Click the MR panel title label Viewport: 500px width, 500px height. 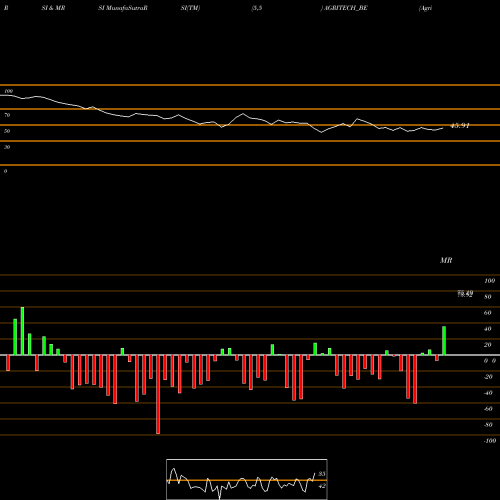pyautogui.click(x=446, y=260)
